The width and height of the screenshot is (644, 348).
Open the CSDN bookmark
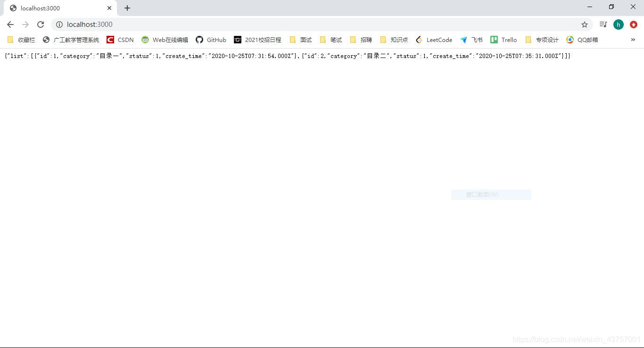pos(120,40)
